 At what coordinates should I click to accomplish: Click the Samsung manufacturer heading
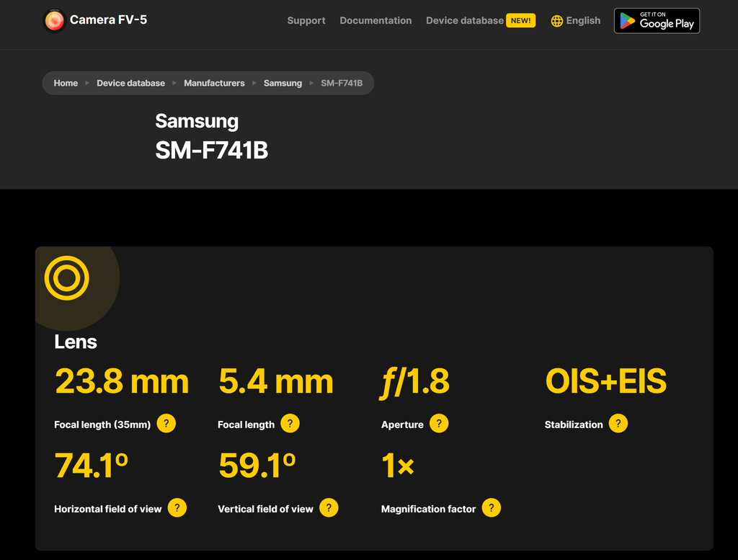tap(197, 121)
